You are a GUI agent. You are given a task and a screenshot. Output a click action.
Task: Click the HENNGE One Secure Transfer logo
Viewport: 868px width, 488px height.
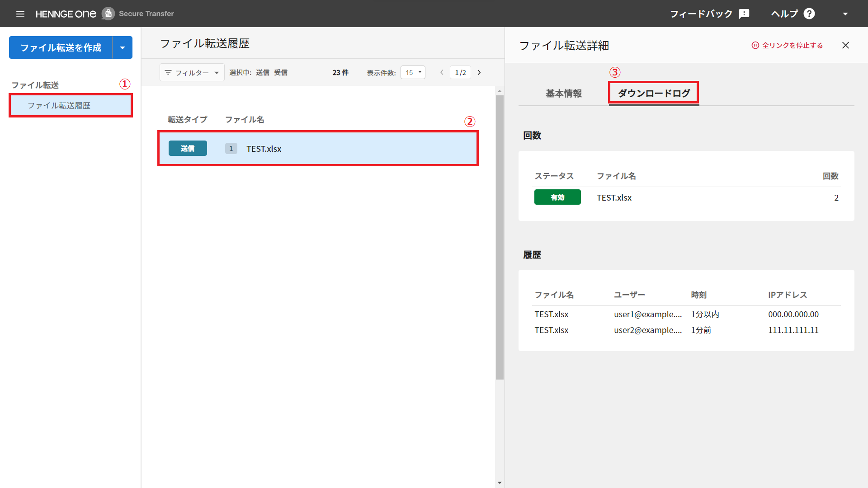tap(104, 14)
